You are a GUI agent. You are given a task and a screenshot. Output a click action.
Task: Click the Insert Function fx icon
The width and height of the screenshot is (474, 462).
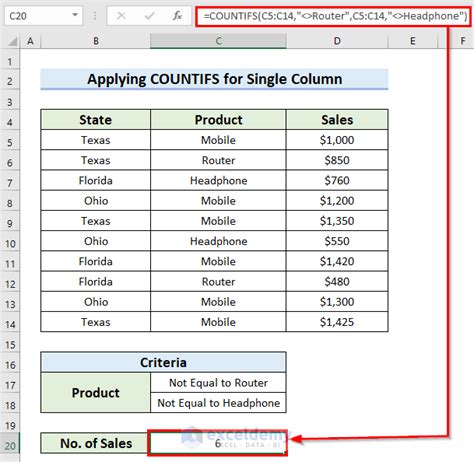[x=177, y=16]
